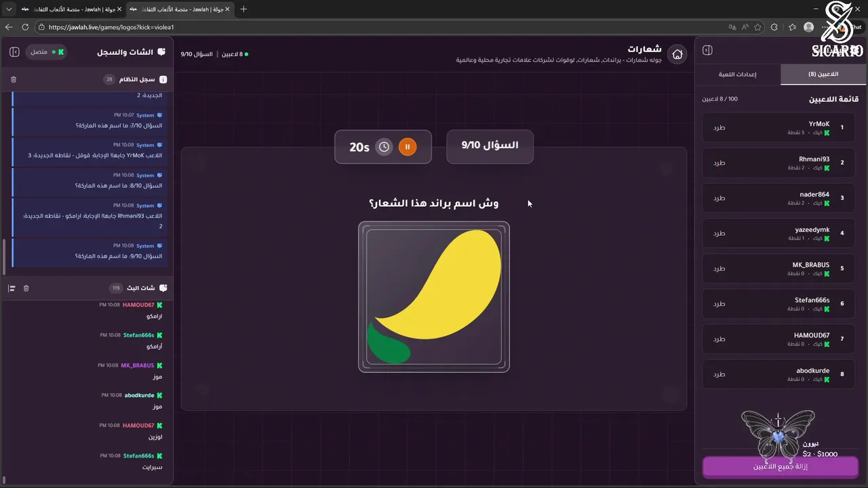The height and width of the screenshot is (488, 868).
Task: Kick player YrMoK with طرد
Action: tap(719, 127)
